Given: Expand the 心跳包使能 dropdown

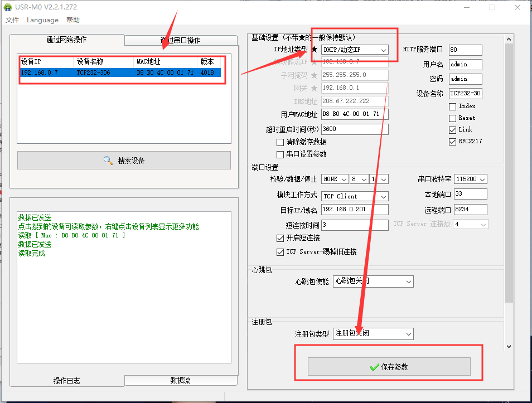Looking at the screenshot, I should [x=373, y=281].
